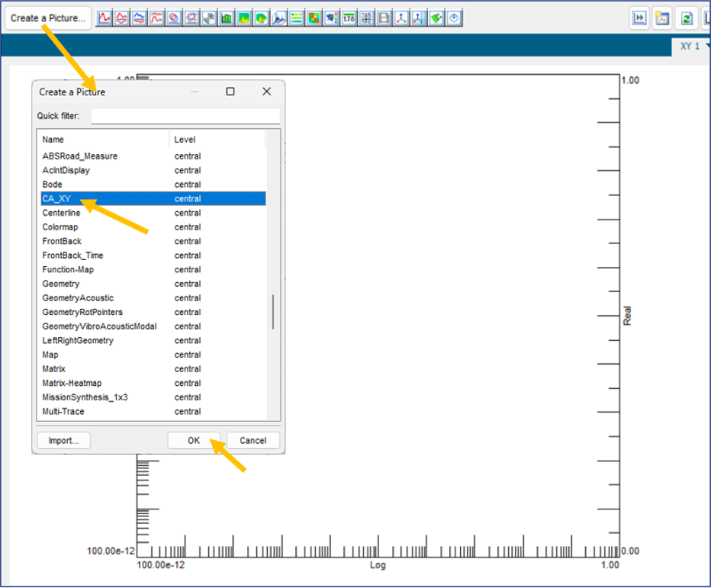This screenshot has width=711, height=588.
Task: Select the Colormap list row
Action: point(153,227)
